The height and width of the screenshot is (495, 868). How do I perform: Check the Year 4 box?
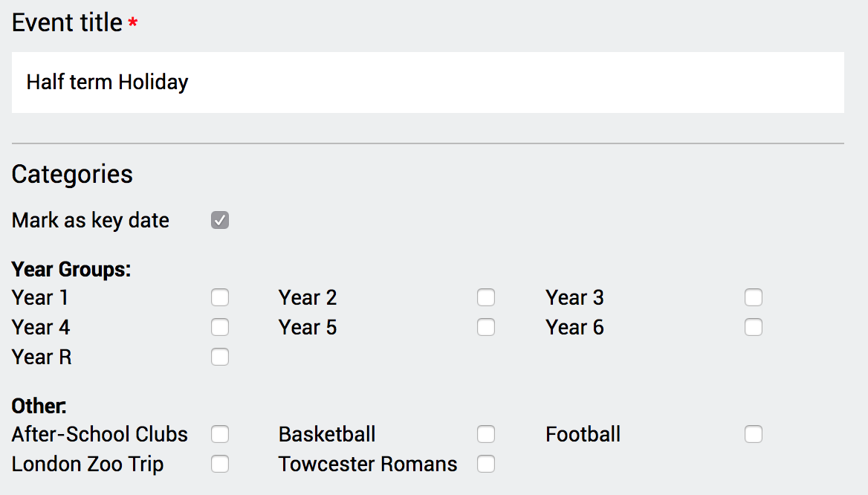click(220, 328)
